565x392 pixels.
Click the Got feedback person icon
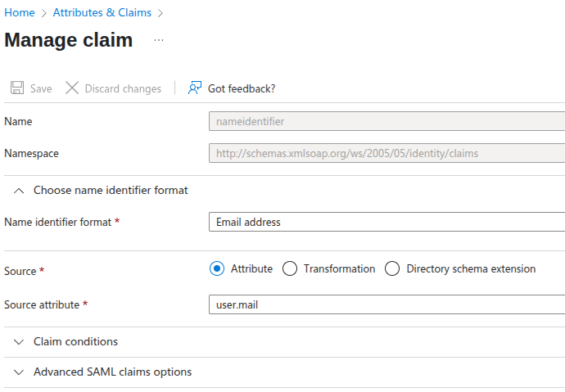point(194,88)
